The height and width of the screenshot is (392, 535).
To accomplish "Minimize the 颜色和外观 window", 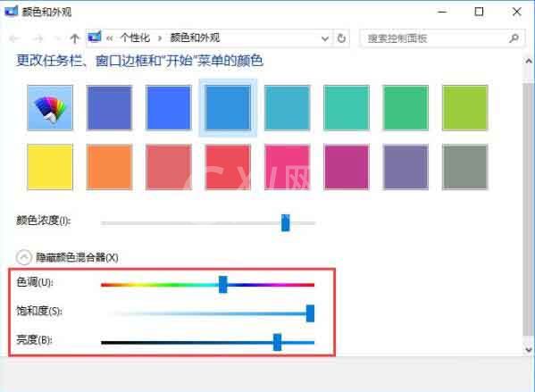I will pyautogui.click(x=442, y=12).
